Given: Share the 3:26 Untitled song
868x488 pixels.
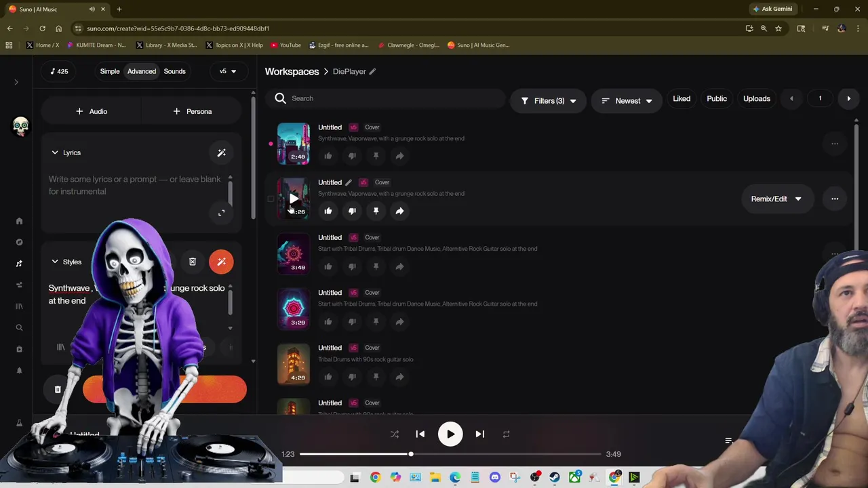Looking at the screenshot, I should tap(399, 211).
